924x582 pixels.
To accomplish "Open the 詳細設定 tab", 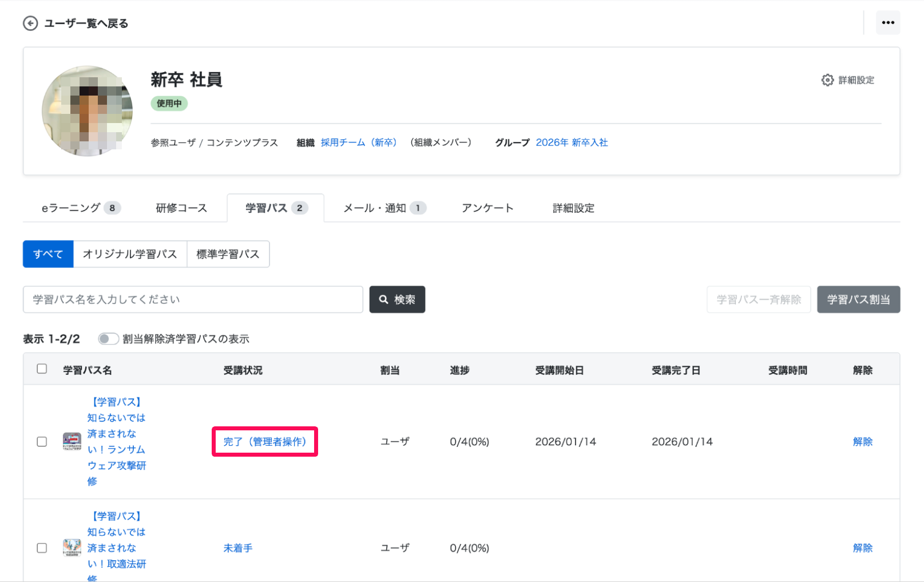I will [573, 208].
